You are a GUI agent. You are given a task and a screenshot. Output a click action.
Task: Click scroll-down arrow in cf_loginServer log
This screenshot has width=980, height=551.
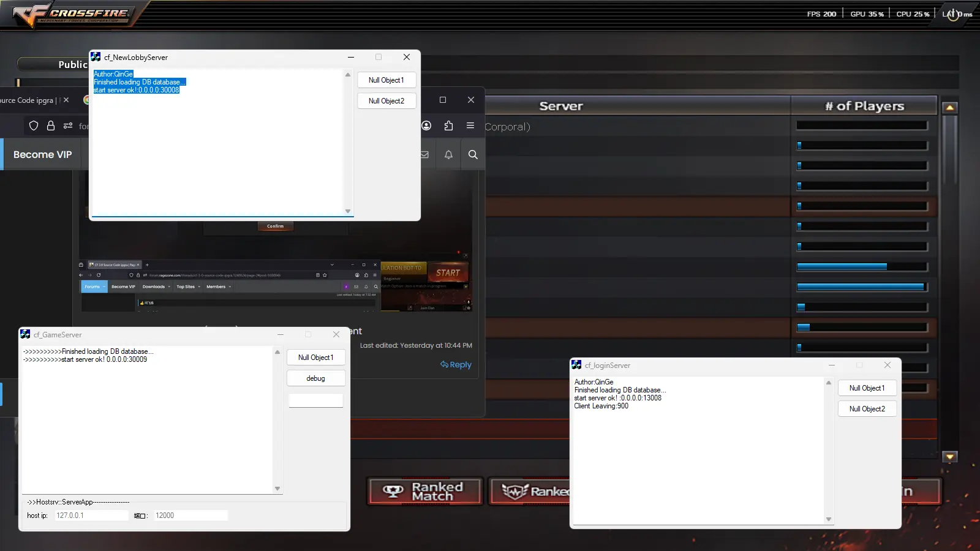829,519
